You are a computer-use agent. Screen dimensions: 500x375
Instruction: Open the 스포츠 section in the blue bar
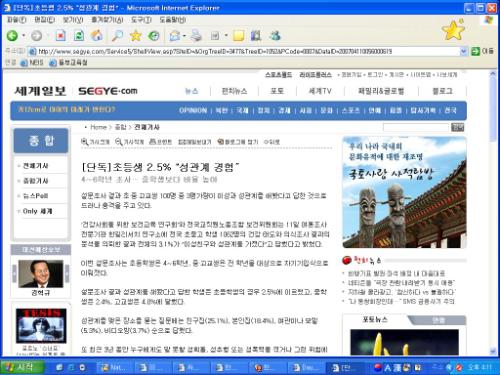point(350,110)
